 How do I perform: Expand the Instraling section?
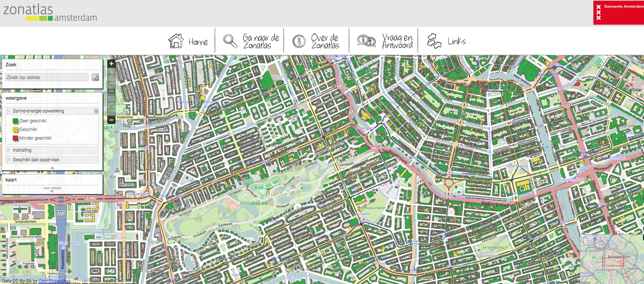[x=52, y=150]
